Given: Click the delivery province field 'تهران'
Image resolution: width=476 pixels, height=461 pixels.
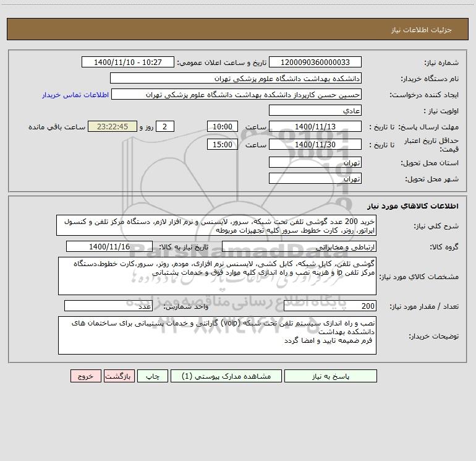Looking at the screenshot, I should (x=315, y=162).
